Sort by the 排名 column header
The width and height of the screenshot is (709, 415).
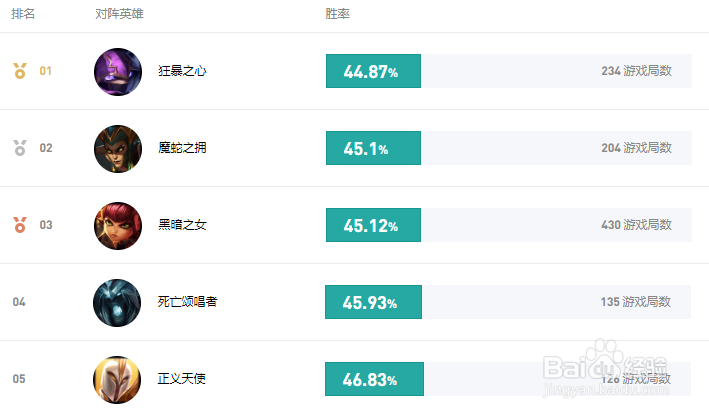[x=23, y=14]
